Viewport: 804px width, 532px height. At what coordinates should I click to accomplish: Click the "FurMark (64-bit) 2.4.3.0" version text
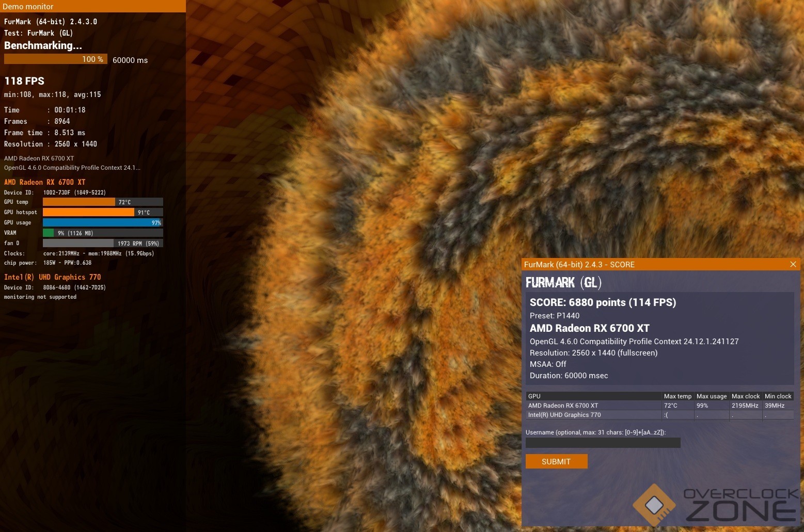[x=51, y=22]
